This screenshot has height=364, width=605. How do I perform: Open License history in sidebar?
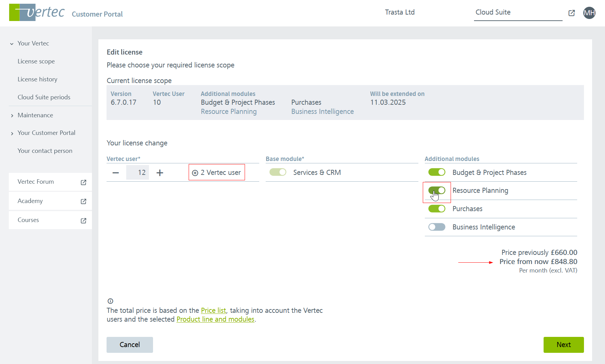(x=37, y=79)
